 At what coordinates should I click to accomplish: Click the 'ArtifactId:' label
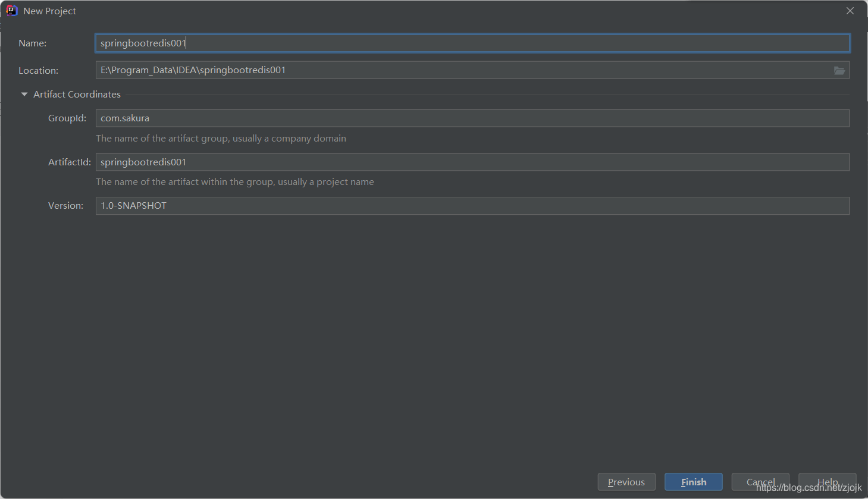point(70,162)
